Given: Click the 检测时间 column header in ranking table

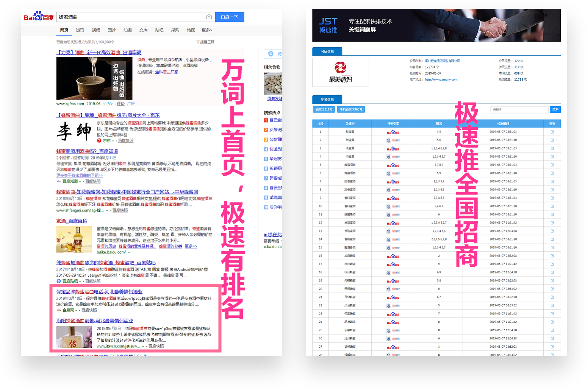Looking at the screenshot, I should (503, 124).
